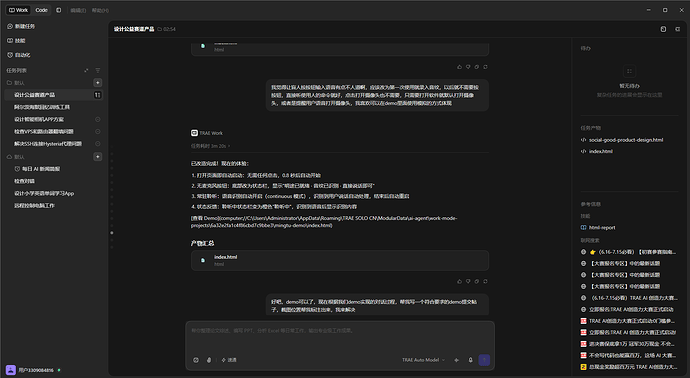Click the sparkle enhance prompt icon
Screen dimensions: 690x378
457,360
